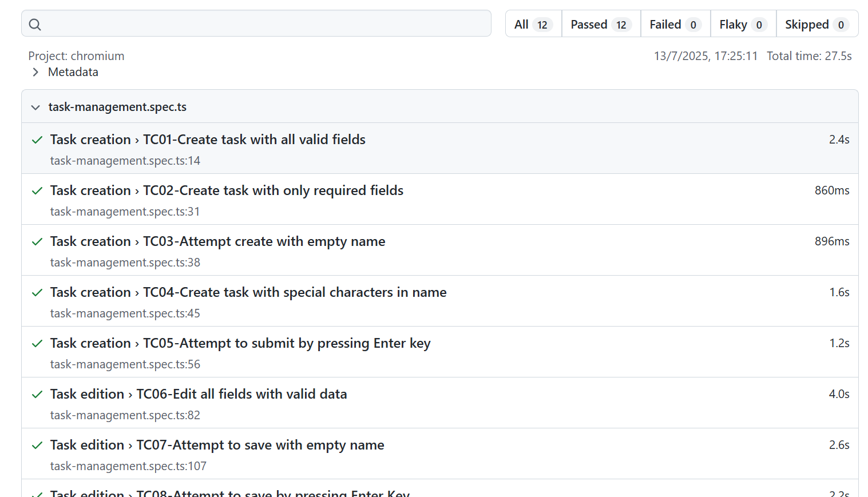
Task: Click the 4.0s duration of TC06
Action: pos(839,394)
